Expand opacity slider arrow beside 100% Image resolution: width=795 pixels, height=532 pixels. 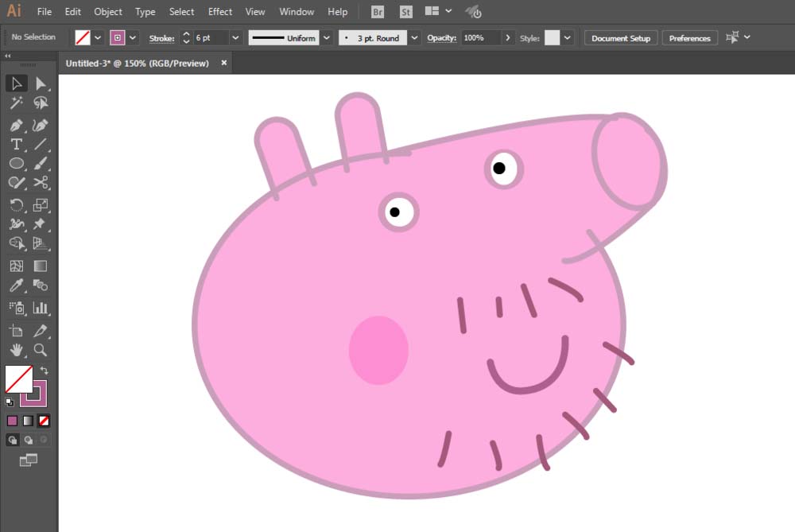click(507, 37)
